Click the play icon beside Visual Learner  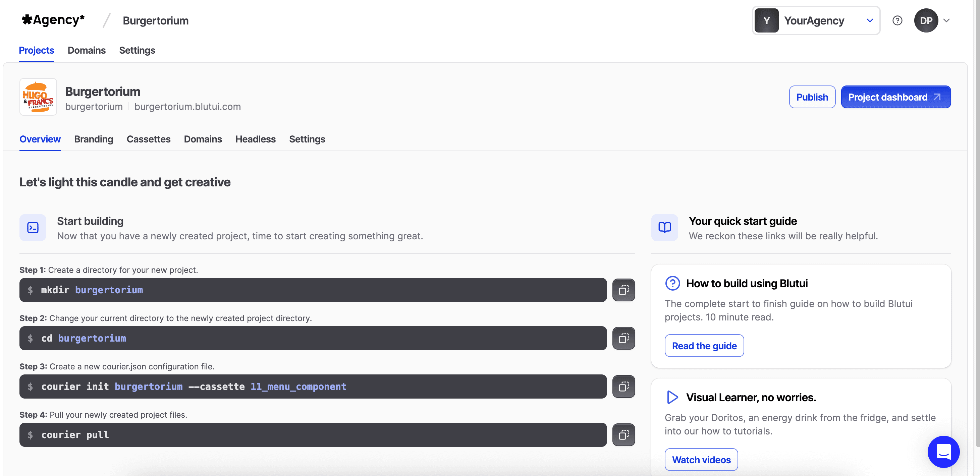pos(672,397)
